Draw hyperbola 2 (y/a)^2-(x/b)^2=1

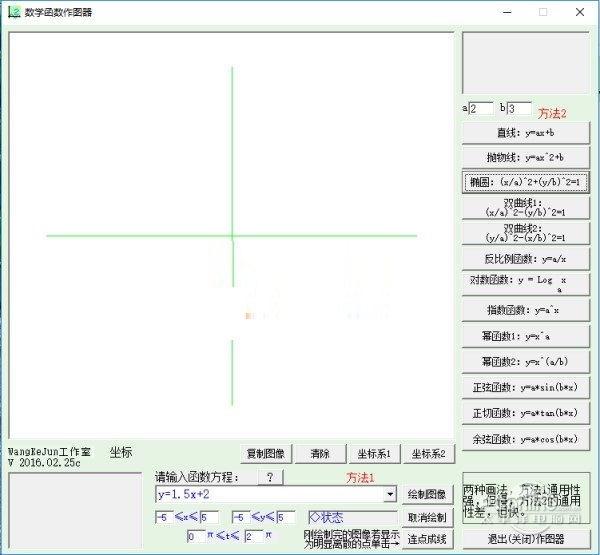click(525, 233)
